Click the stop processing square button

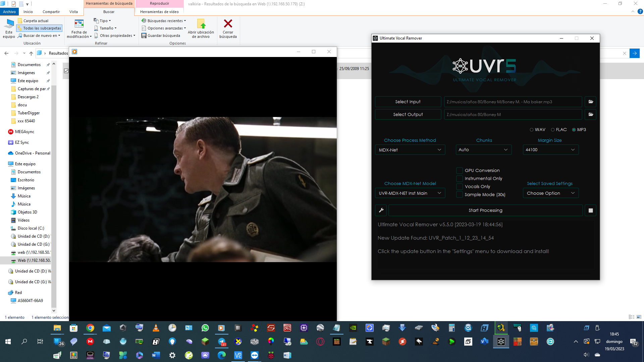pos(591,210)
